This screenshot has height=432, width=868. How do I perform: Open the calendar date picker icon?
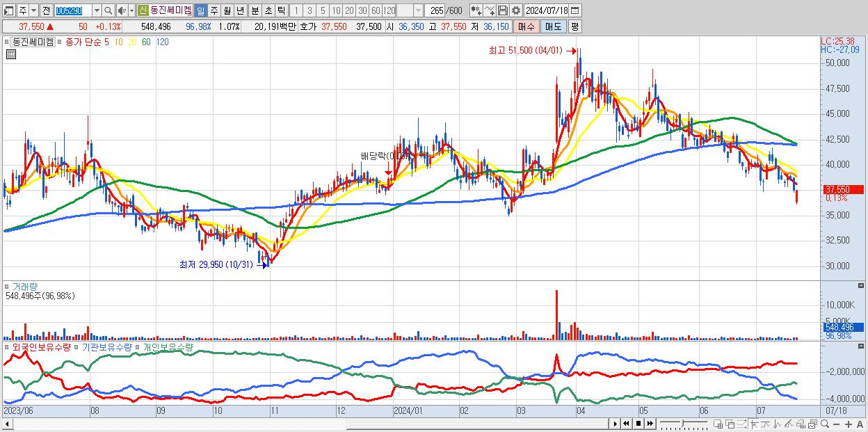pyautogui.click(x=575, y=10)
